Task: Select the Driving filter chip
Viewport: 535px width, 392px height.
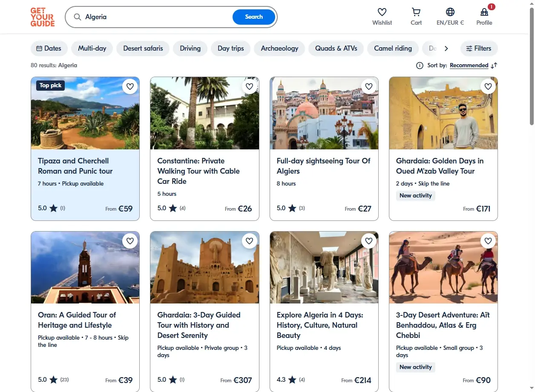Action: 190,48
